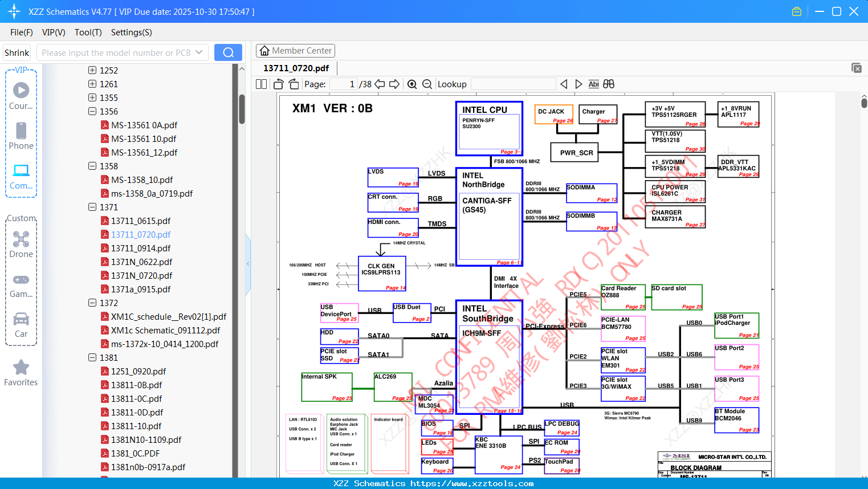Click the XZZ Schematics app logo

[x=14, y=11]
